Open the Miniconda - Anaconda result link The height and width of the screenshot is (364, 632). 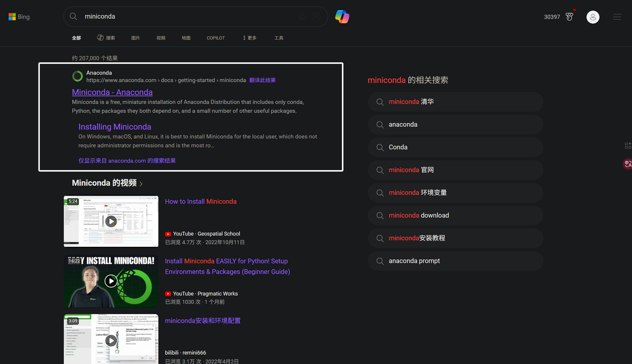click(x=112, y=92)
